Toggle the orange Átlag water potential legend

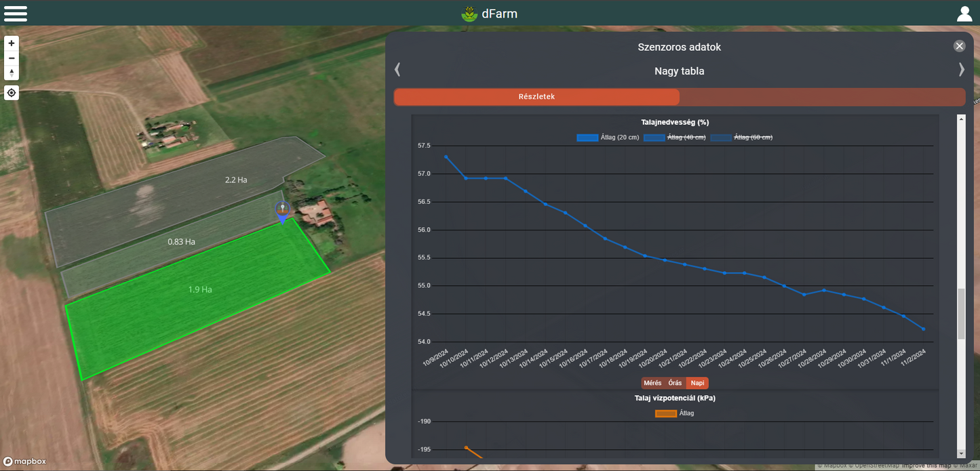(674, 413)
